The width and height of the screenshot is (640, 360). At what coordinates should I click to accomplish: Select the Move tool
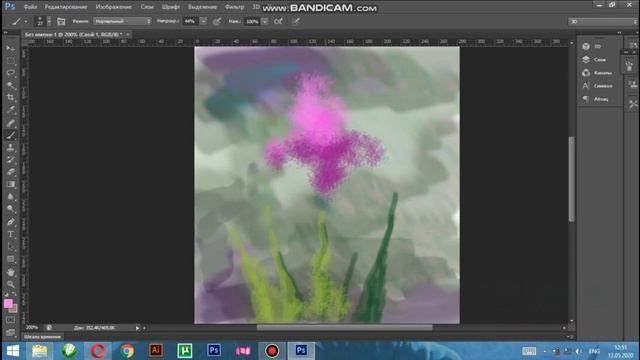pyautogui.click(x=11, y=49)
